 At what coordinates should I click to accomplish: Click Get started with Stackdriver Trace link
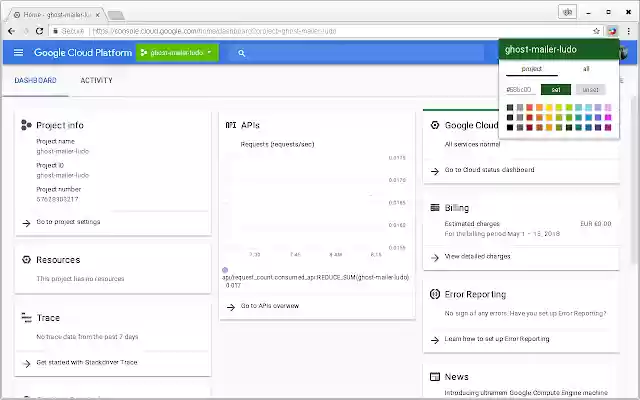click(x=87, y=362)
